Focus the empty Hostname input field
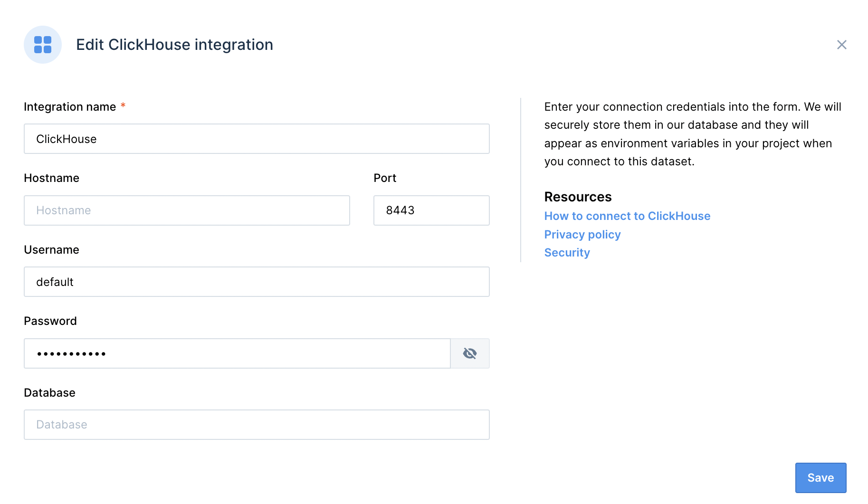 click(187, 210)
